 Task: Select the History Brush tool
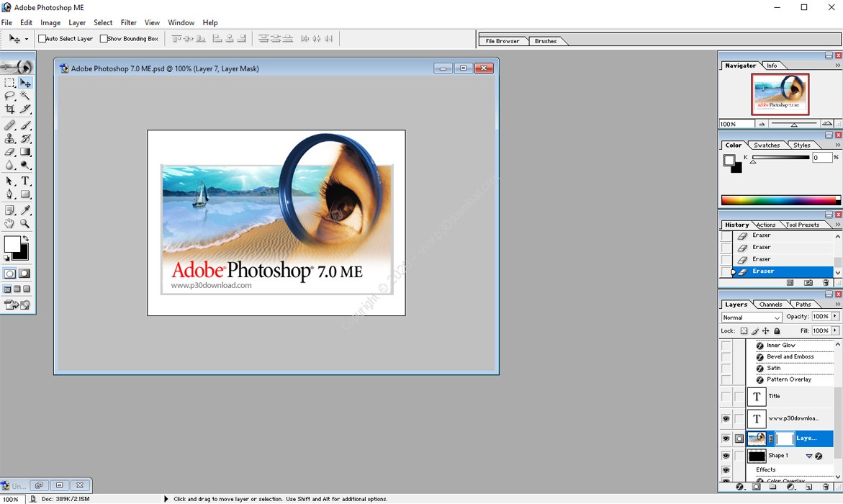[25, 139]
